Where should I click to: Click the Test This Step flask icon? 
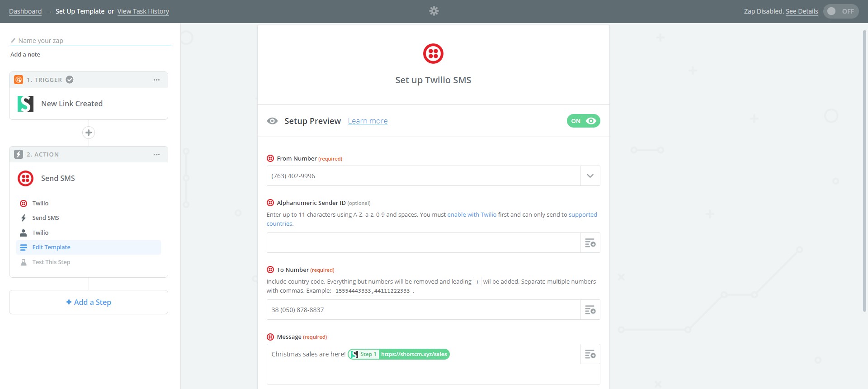click(x=23, y=262)
